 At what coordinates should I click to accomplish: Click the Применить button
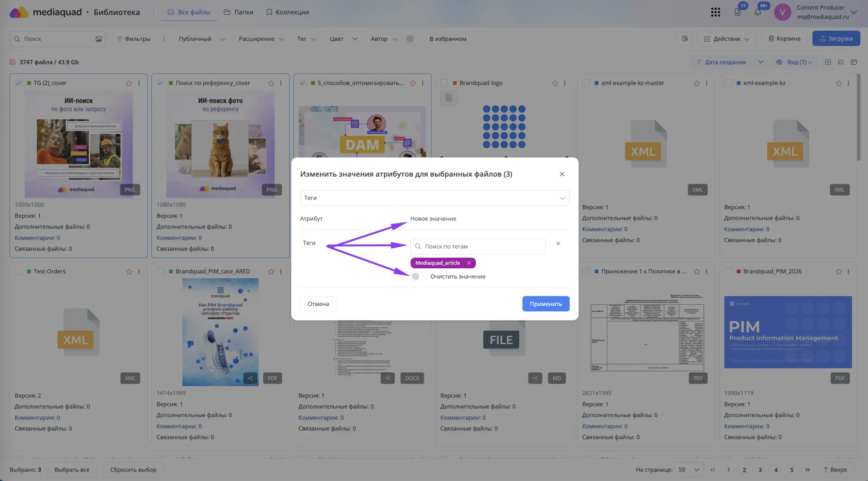[x=546, y=304]
